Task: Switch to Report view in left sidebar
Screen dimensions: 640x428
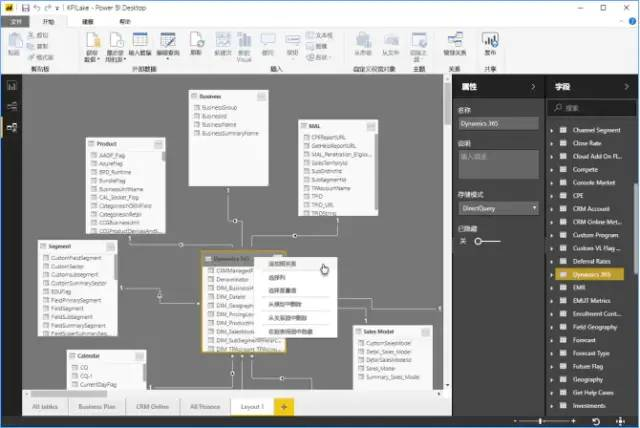Action: (12, 86)
